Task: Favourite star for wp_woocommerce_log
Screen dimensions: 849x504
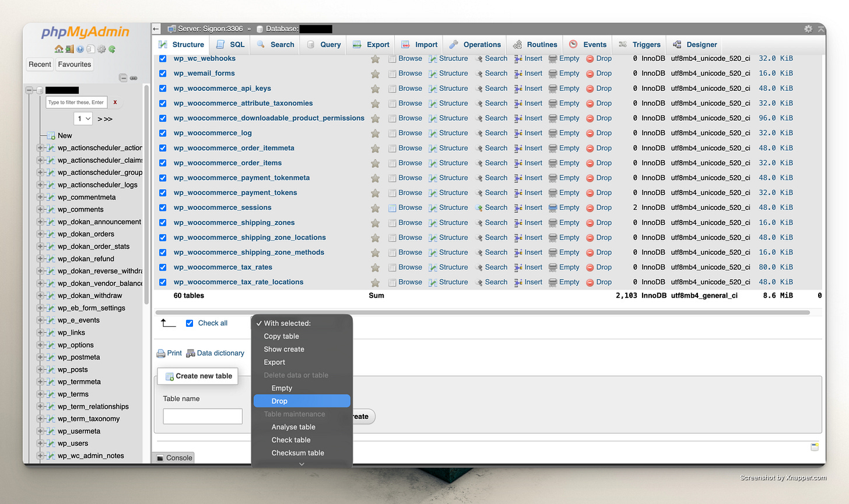Action: (x=376, y=133)
